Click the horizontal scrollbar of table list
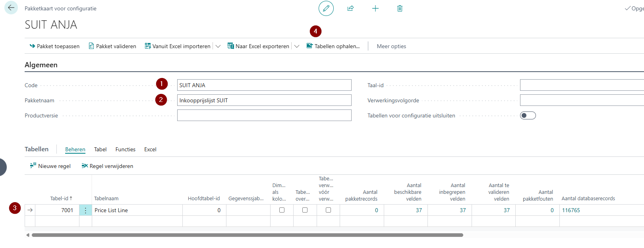Screen dimensions: 644x248 point(247,235)
